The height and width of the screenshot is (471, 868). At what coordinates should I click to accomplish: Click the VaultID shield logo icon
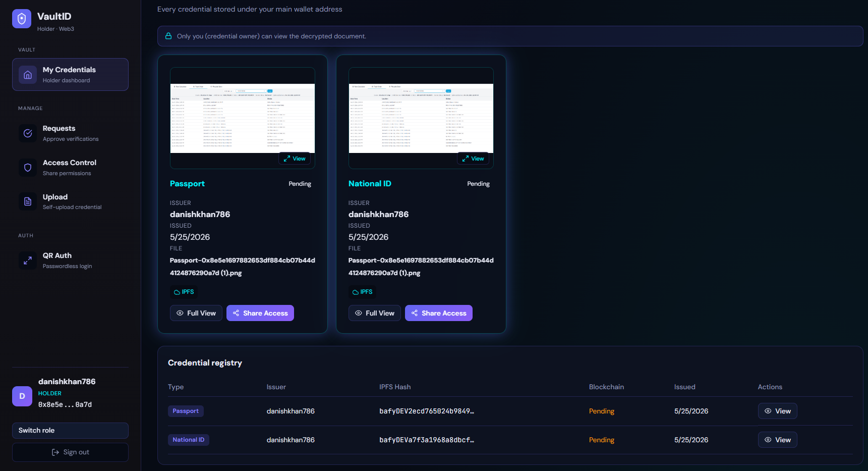point(22,19)
